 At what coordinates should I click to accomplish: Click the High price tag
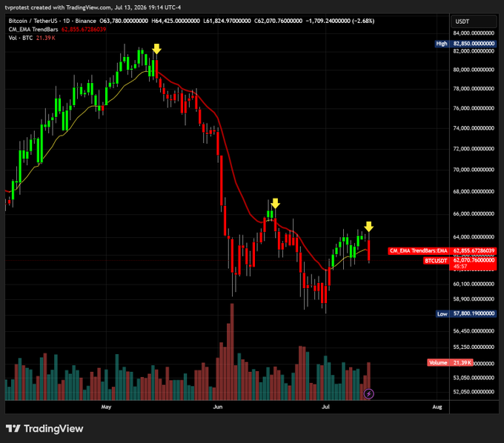[x=442, y=44]
